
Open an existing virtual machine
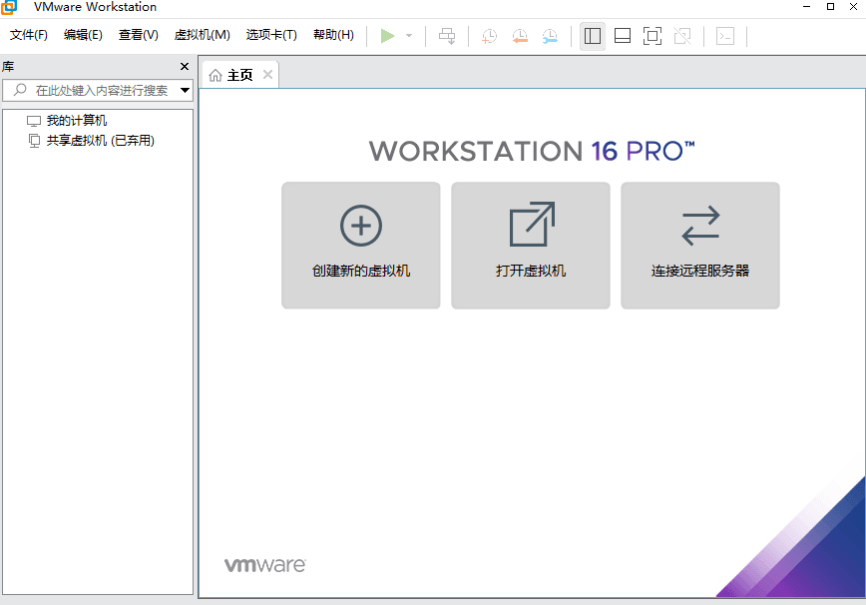(530, 245)
